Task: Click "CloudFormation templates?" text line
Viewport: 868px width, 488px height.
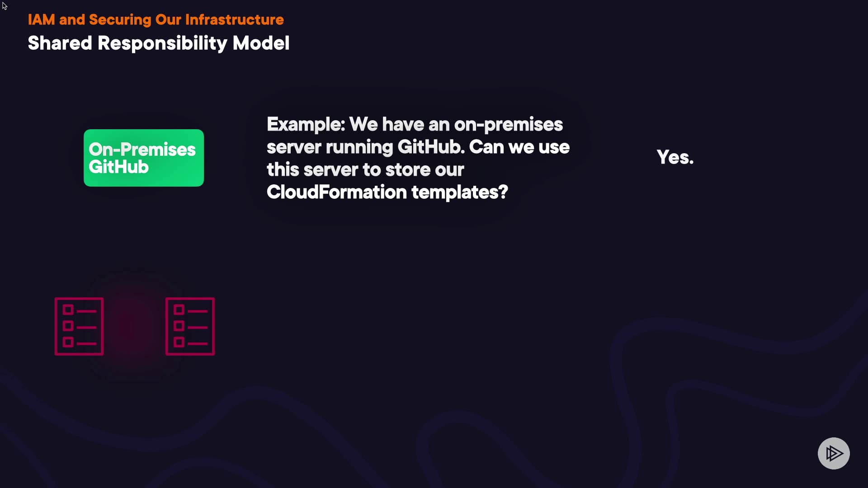Action: 387,192
